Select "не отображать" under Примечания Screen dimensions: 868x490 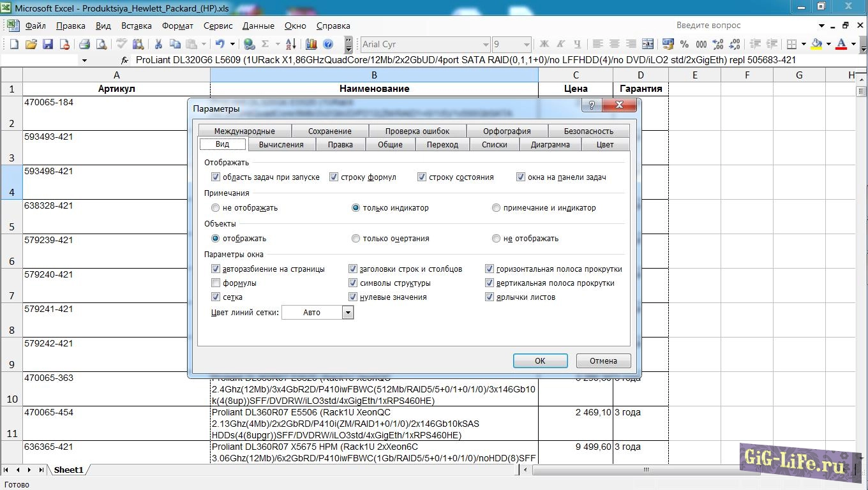pyautogui.click(x=215, y=208)
